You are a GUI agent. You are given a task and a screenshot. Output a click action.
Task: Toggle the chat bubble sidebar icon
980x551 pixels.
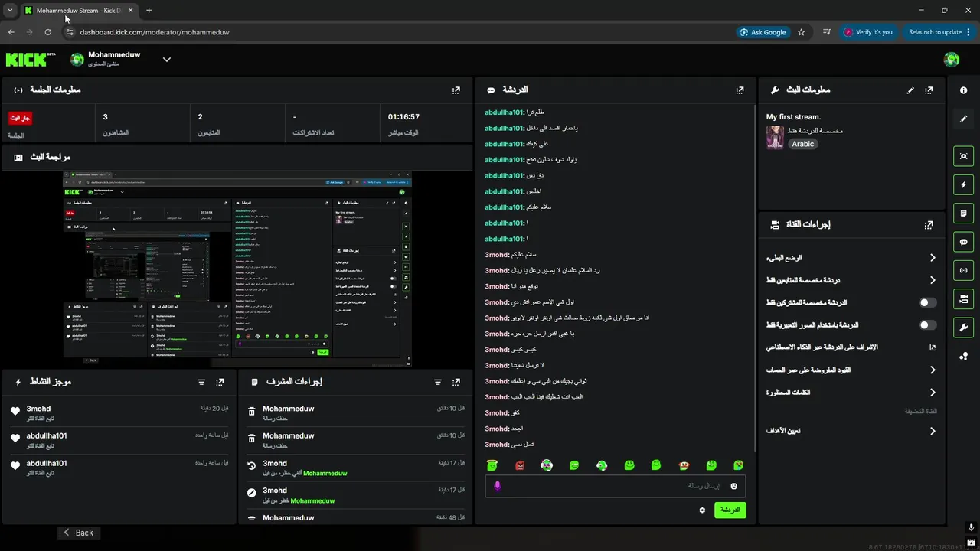click(963, 242)
